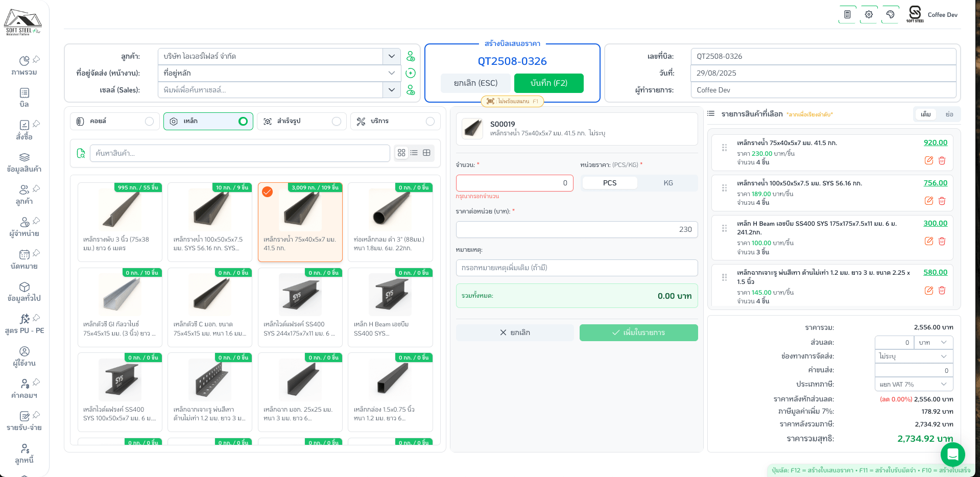Delete the 756.00 เหล็กรางน้ำ 100x50x5x7.5 item
The width and height of the screenshot is (980, 477).
(x=942, y=201)
